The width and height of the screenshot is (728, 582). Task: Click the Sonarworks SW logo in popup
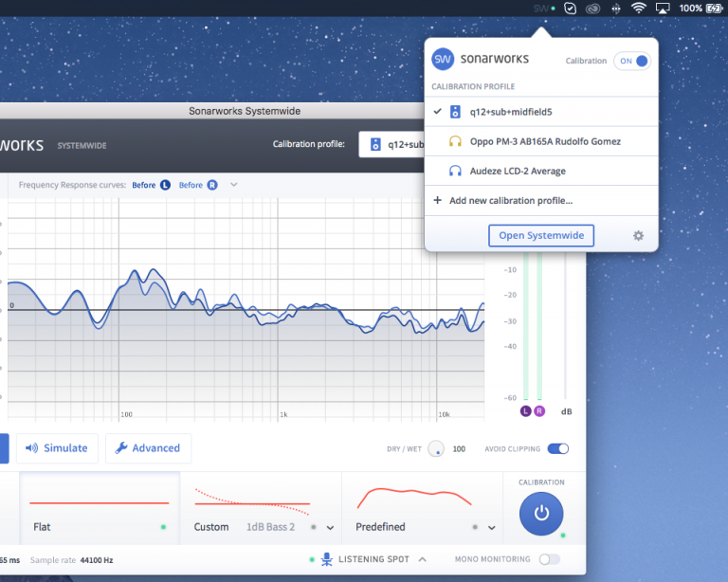(x=443, y=60)
